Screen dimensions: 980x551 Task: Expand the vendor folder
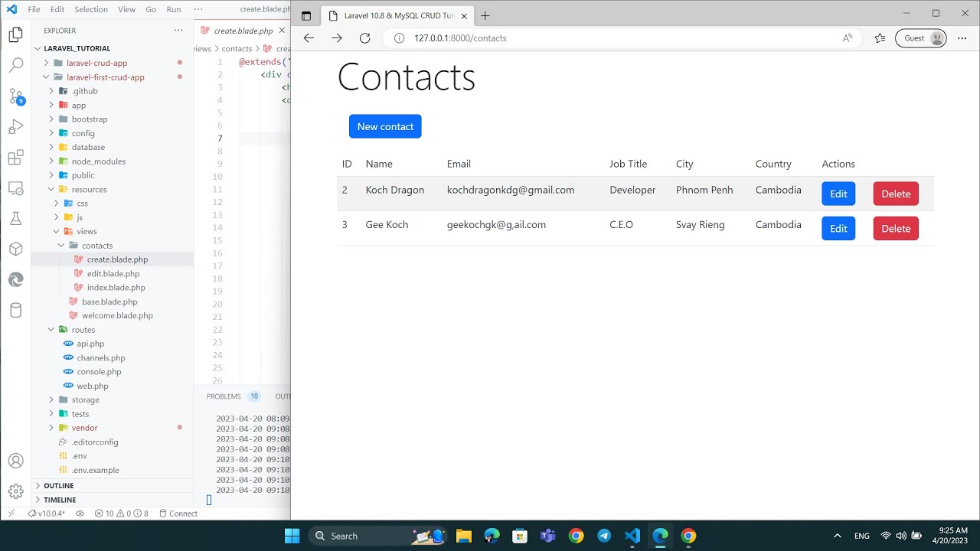tap(84, 428)
